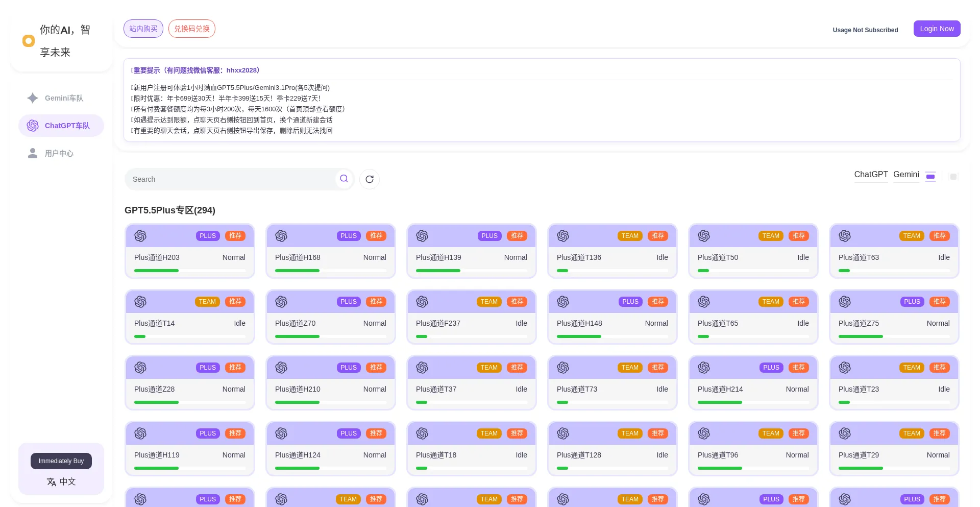Click the 重要提示 notice heading

(x=197, y=70)
